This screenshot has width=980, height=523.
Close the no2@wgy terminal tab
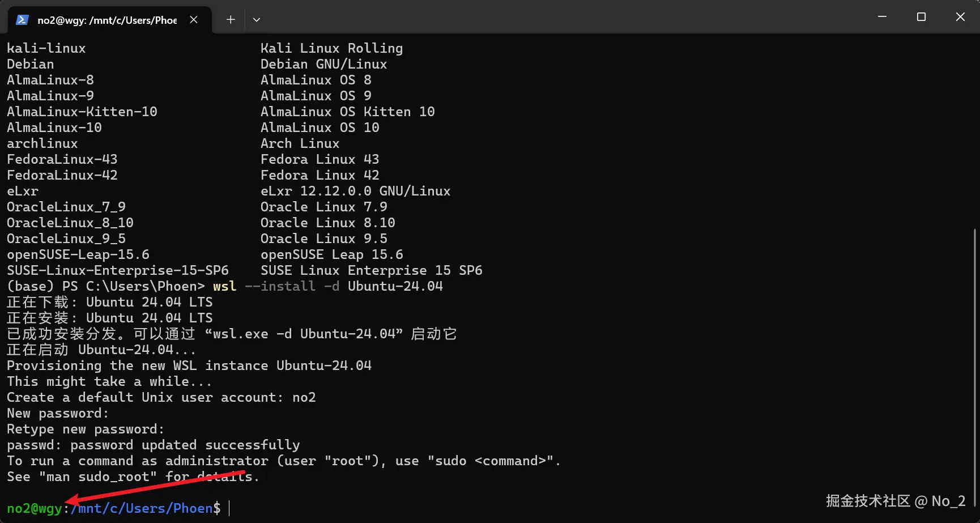(194, 20)
